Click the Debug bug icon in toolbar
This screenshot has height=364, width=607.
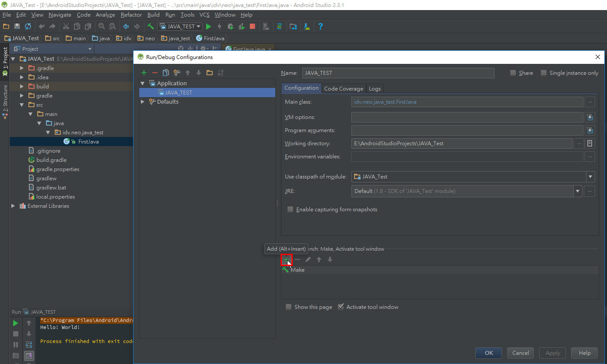[x=231, y=26]
